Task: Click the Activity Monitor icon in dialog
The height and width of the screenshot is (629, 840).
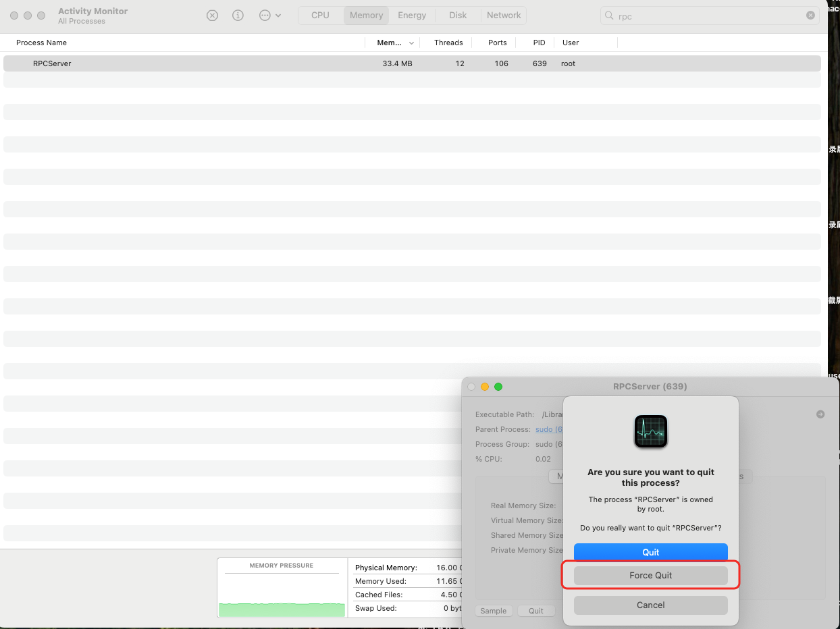Action: (x=650, y=432)
